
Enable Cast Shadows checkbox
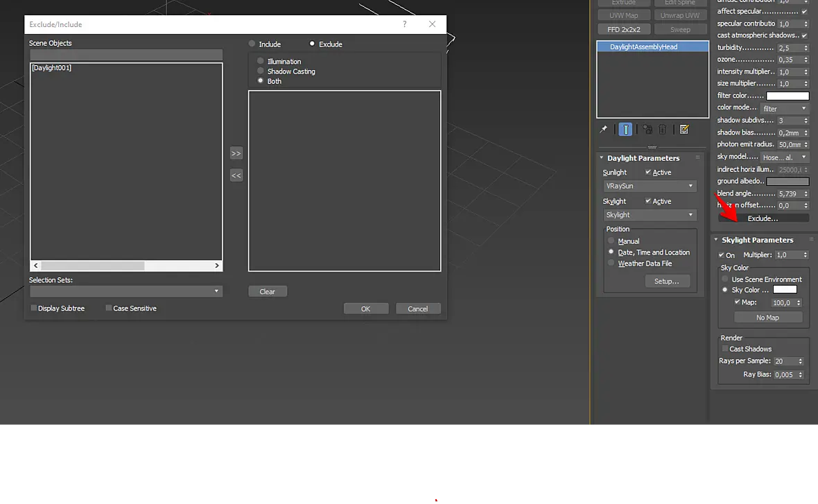[724, 349]
